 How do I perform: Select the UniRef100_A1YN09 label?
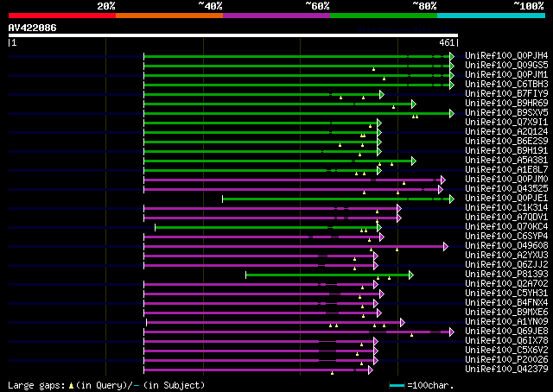506,322
